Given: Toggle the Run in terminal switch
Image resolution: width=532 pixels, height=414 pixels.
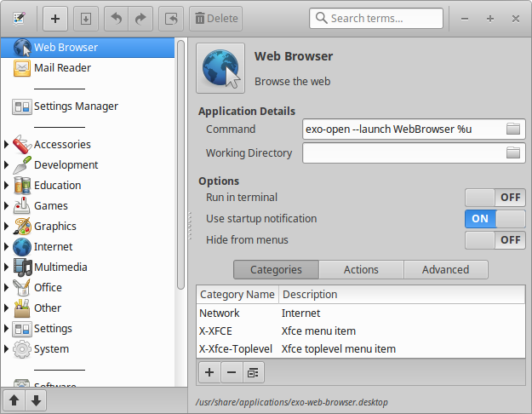Looking at the screenshot, I should pos(495,198).
